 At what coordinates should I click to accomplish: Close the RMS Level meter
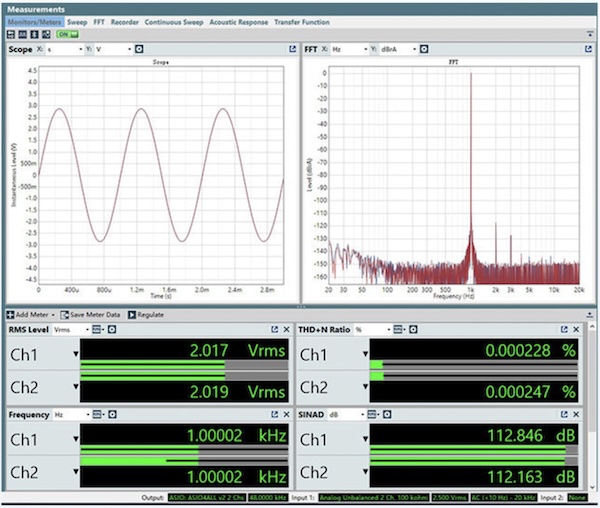[x=286, y=329]
